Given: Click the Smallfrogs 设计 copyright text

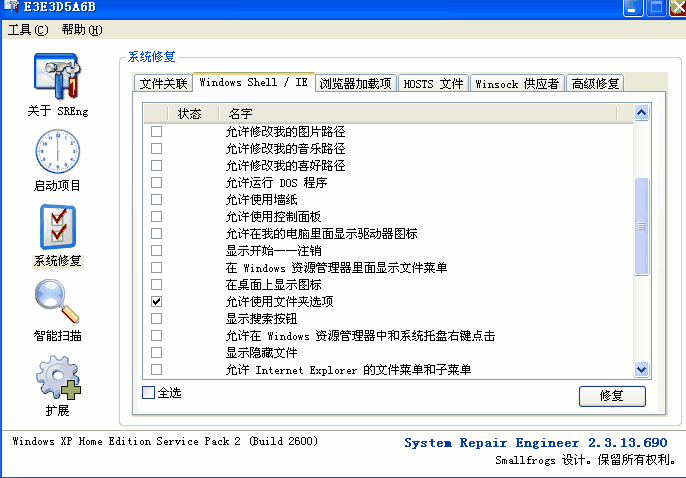Looking at the screenshot, I should click(x=586, y=460).
